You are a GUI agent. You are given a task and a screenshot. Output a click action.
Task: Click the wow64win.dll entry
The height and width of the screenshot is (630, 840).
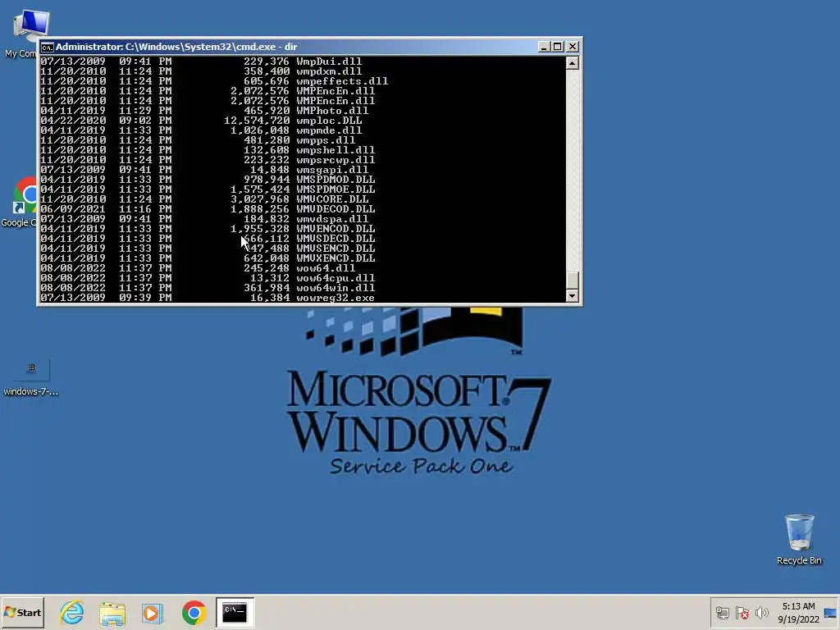[x=336, y=288]
